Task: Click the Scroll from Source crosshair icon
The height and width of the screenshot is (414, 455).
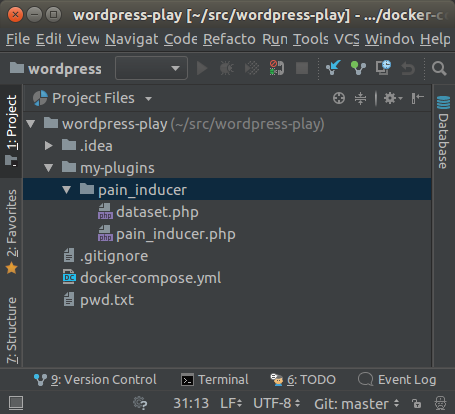Action: coord(339,98)
